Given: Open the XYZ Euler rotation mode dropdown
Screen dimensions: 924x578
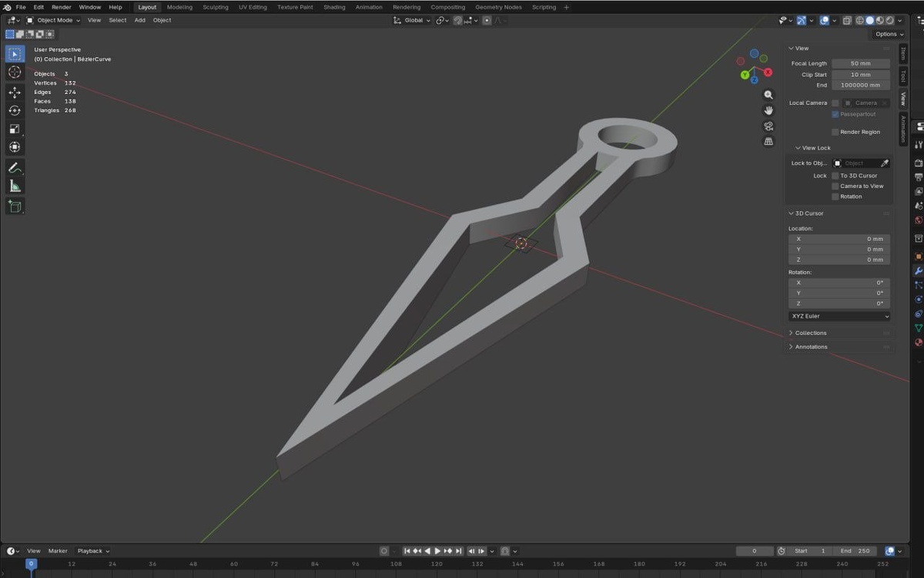Looking at the screenshot, I should (839, 316).
